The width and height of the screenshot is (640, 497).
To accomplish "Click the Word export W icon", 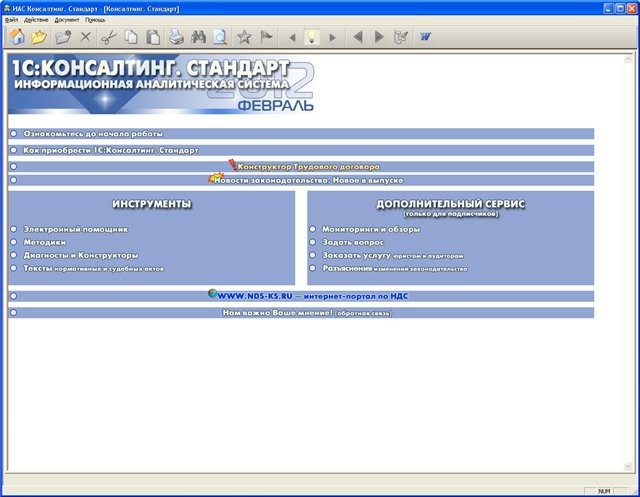I will (425, 37).
